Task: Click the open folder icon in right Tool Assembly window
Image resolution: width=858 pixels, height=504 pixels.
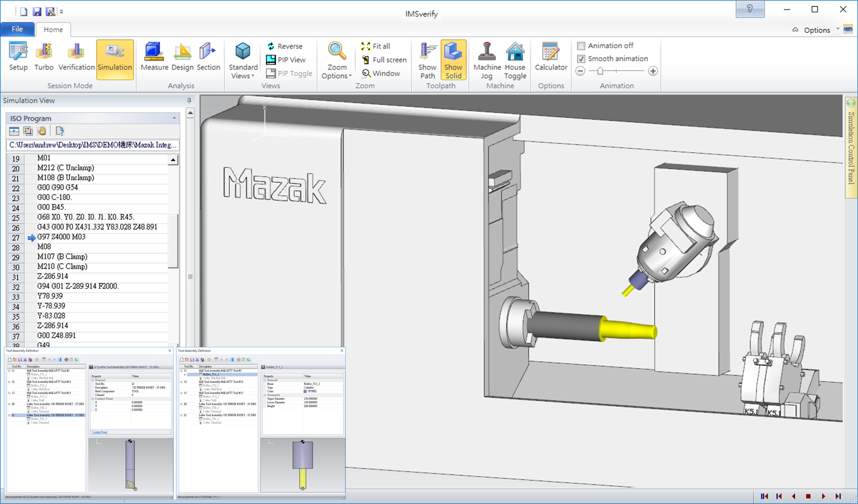Action: click(x=187, y=360)
